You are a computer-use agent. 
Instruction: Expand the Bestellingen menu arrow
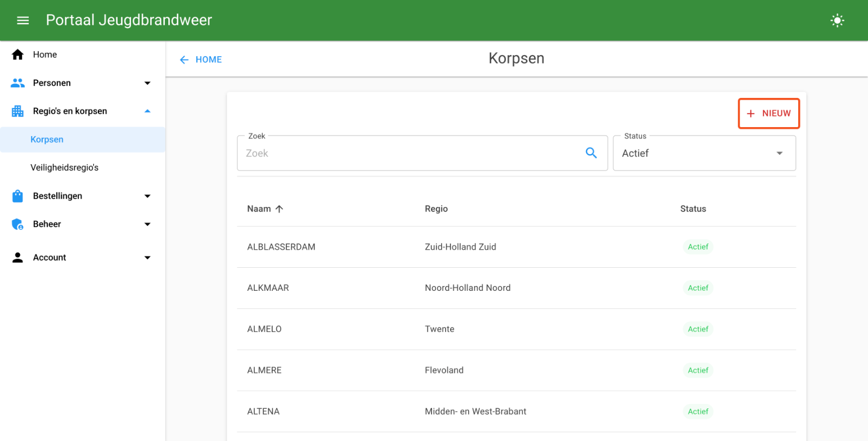point(147,196)
